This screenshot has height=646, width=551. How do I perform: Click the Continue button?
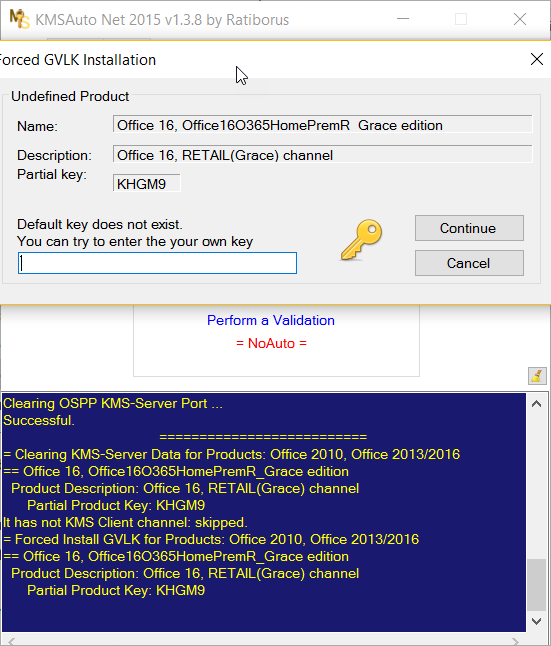tap(469, 228)
